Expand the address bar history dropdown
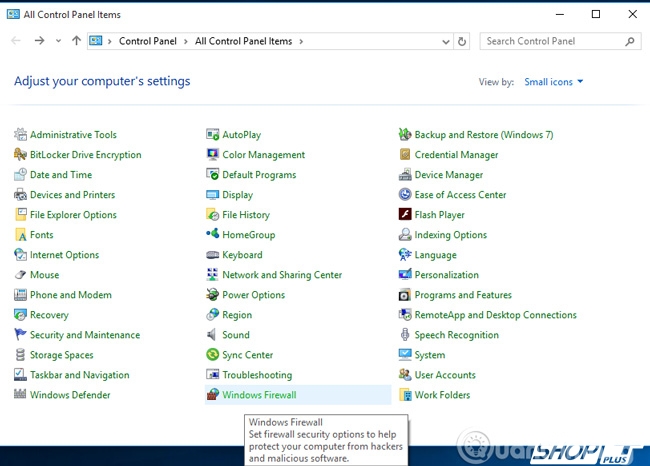This screenshot has width=650, height=466. point(445,42)
